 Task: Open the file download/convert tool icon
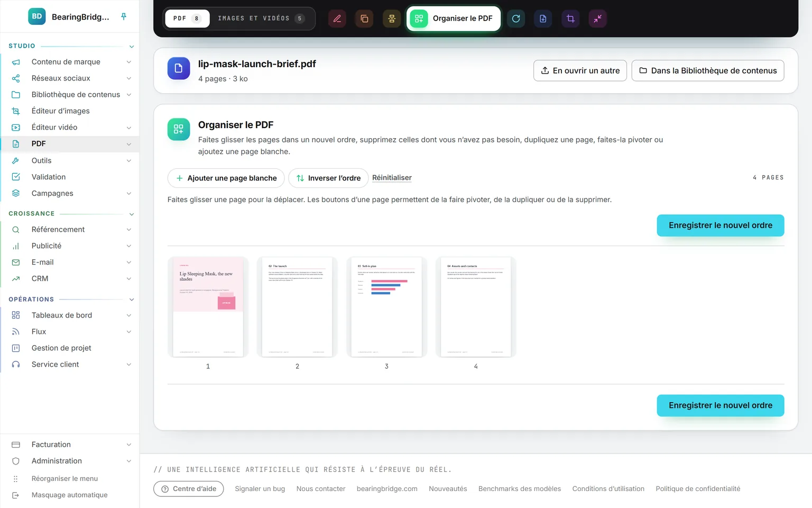(x=543, y=19)
